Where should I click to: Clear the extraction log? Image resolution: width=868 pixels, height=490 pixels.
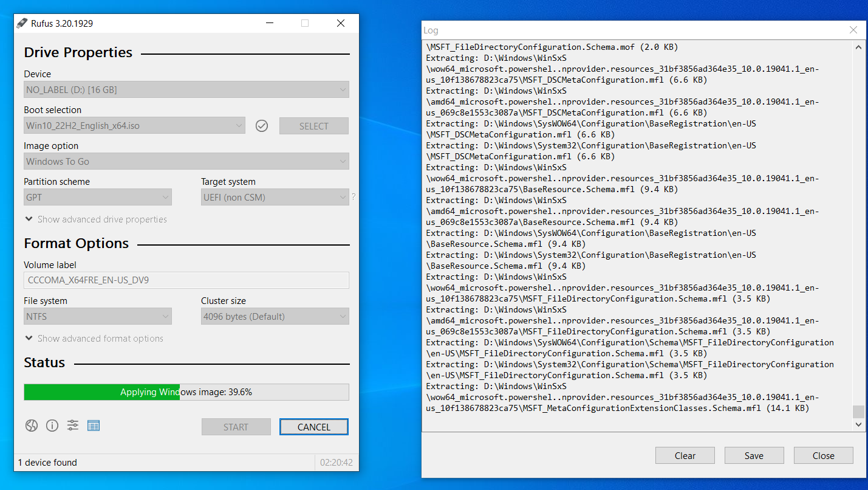pos(685,455)
